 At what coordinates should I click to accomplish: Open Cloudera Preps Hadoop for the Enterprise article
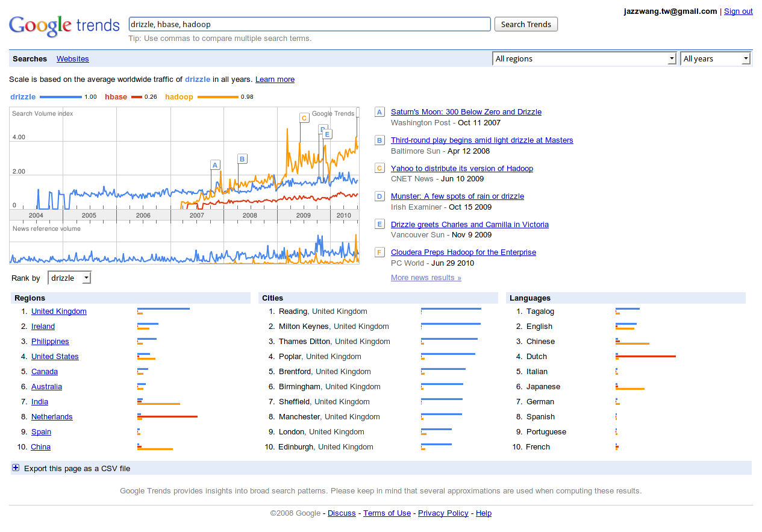coord(463,252)
